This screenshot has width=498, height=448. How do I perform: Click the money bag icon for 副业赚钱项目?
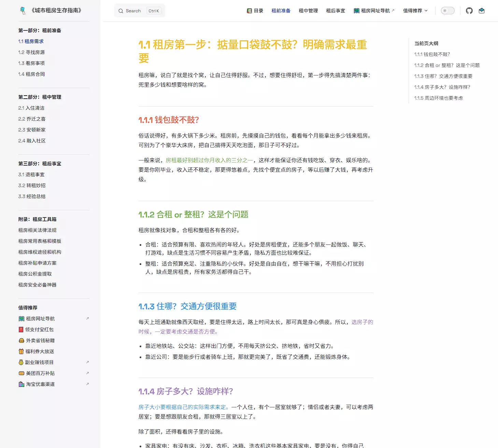(x=21, y=362)
